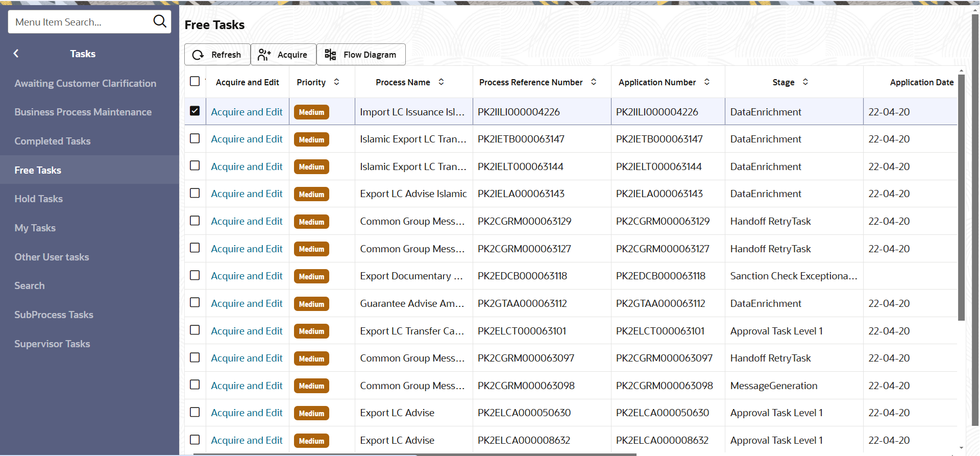Check the PK2CGRM000063097 row checkbox
Viewport: 980px width, 456px height.
point(195,357)
